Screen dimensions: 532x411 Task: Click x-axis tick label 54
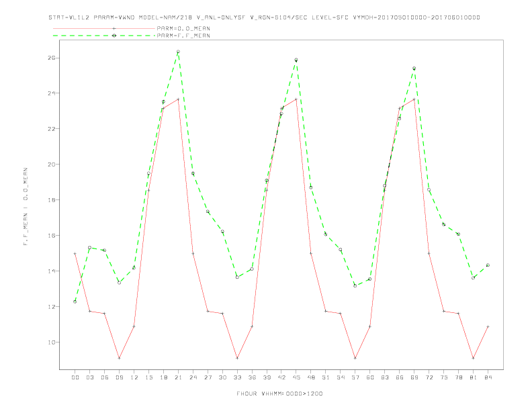pyautogui.click(x=341, y=377)
